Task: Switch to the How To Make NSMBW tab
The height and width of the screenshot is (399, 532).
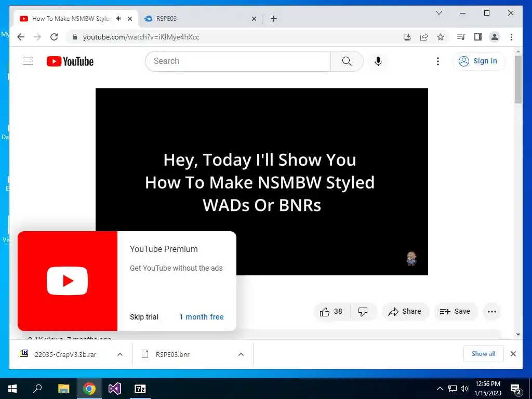Action: click(71, 19)
